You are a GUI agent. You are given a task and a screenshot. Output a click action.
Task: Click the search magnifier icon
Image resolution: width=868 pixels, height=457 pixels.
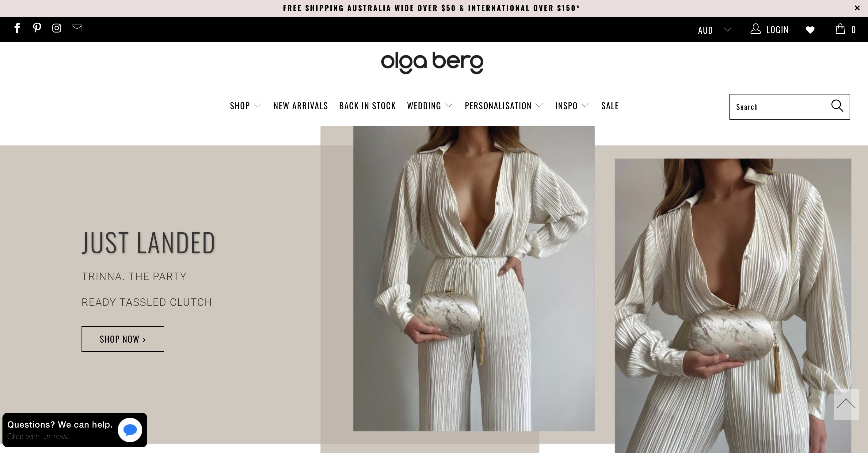pyautogui.click(x=837, y=106)
